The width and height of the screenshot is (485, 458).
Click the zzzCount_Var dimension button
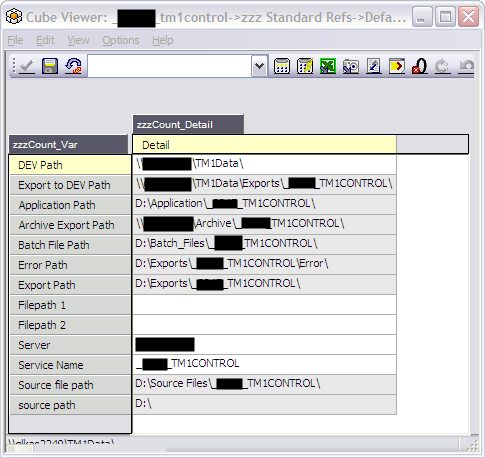pos(68,145)
